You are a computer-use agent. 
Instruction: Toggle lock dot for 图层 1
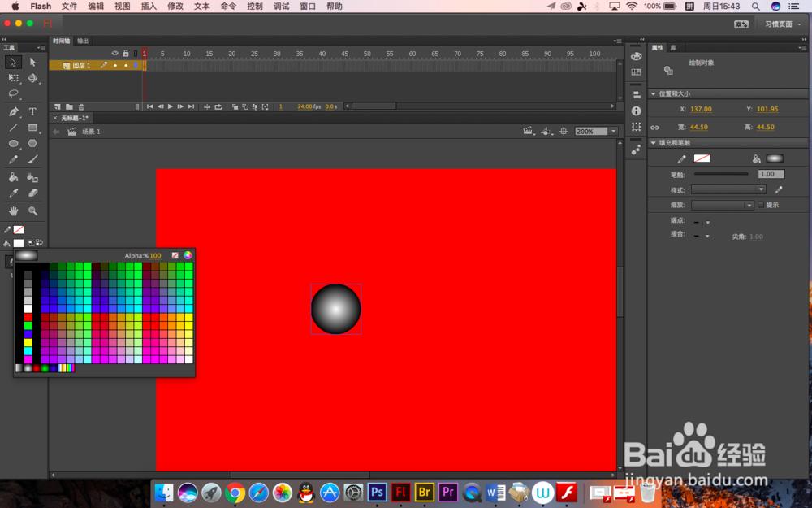[126, 66]
